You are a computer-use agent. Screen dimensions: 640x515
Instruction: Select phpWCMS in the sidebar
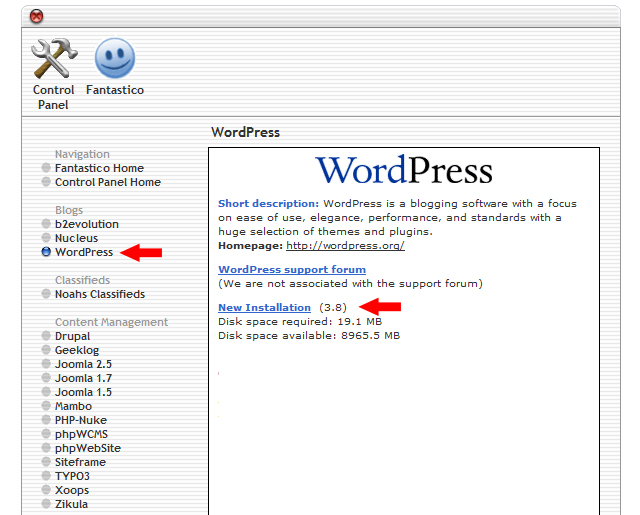tap(81, 434)
